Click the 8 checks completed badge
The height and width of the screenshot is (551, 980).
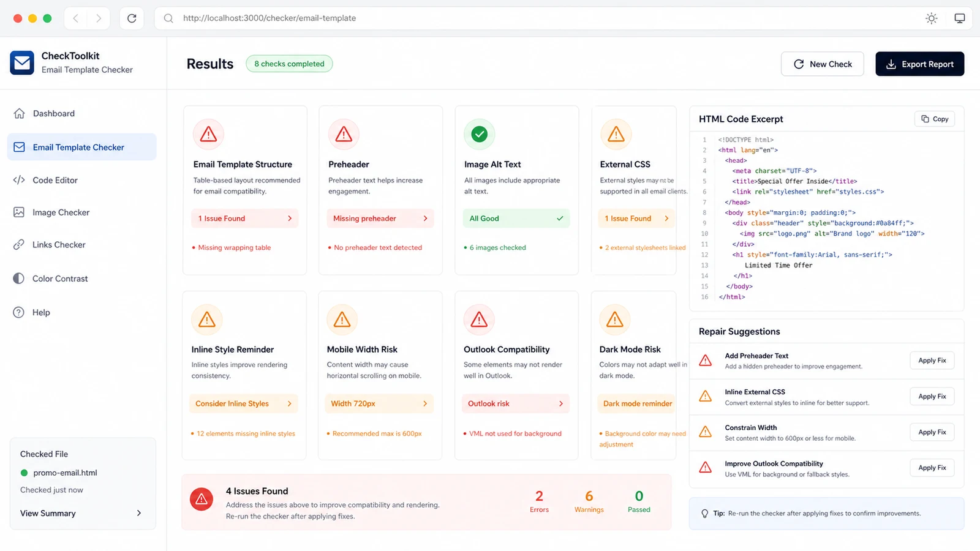289,64
